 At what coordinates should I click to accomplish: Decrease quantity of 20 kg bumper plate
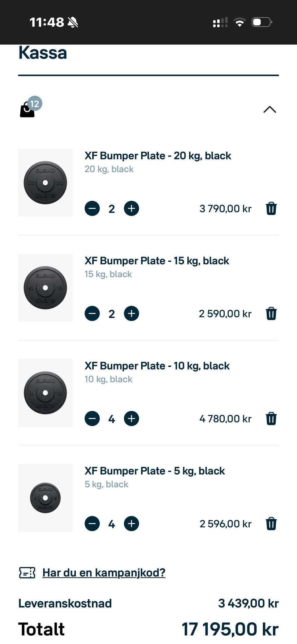click(x=92, y=209)
